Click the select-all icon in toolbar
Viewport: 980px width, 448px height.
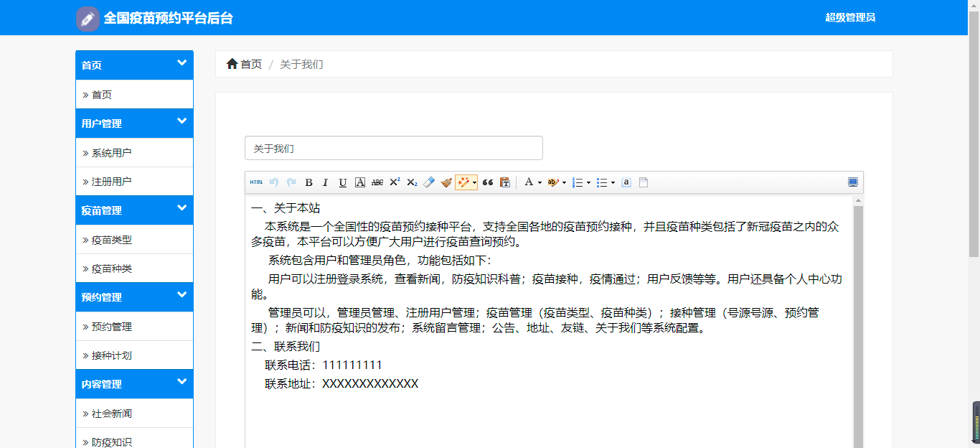coord(626,182)
